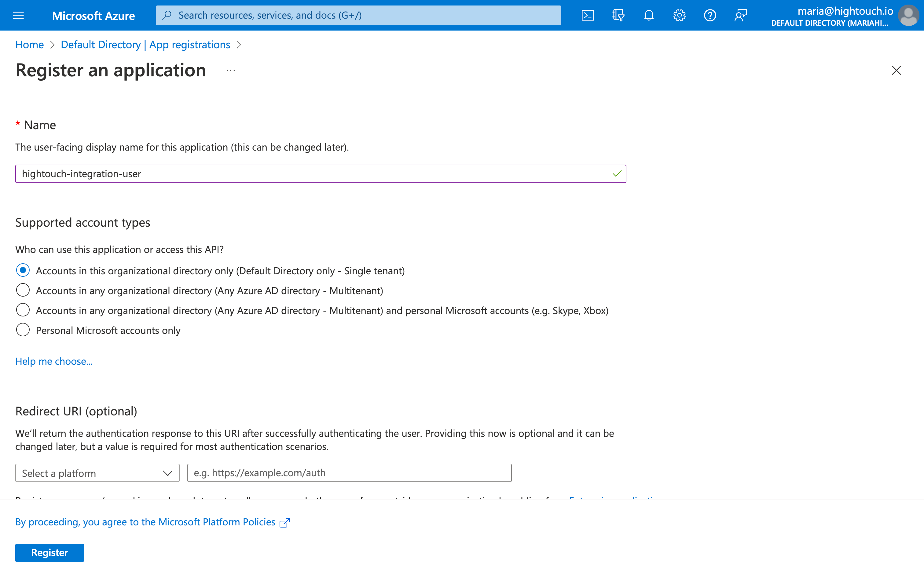The width and height of the screenshot is (924, 577).
Task: Click the notifications bell icon
Action: coord(647,15)
